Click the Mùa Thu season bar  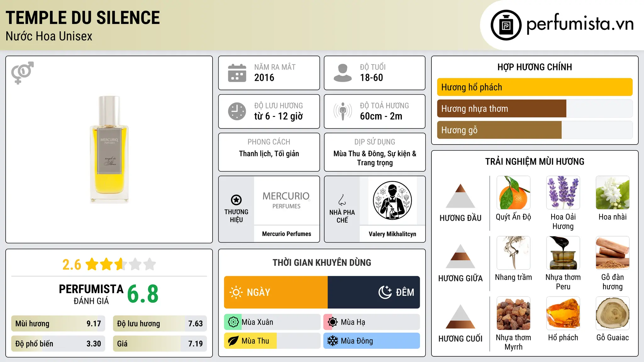(x=272, y=341)
